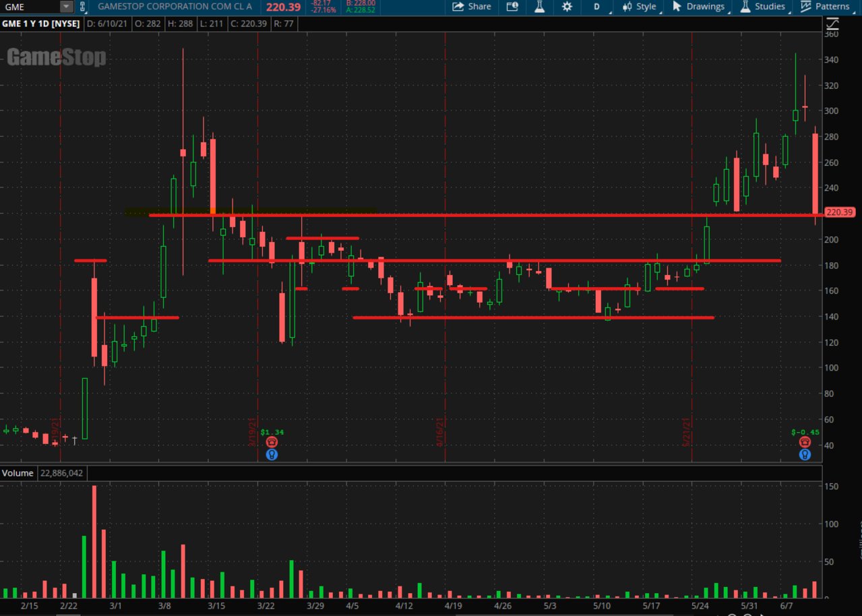Click the B: 228.00 bid quote
The height and width of the screenshot is (616, 862).
(361, 3)
